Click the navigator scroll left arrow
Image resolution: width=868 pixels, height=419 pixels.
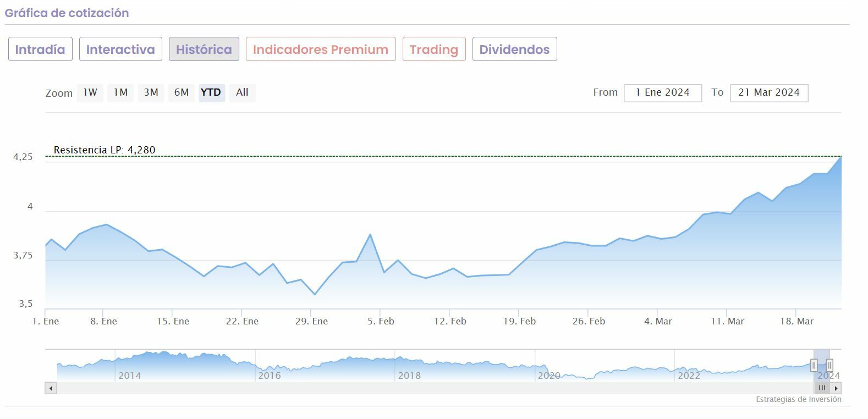point(51,388)
